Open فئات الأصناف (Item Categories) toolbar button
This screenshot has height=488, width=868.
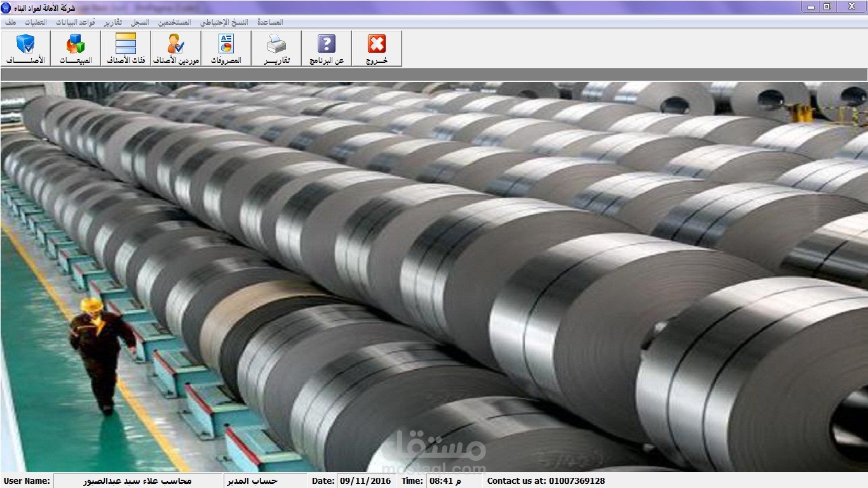(126, 48)
